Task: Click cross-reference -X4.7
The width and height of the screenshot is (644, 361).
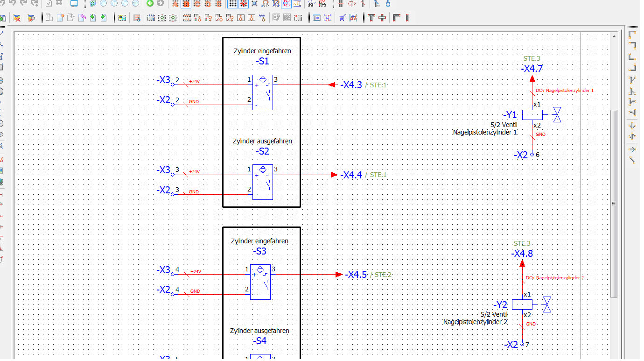Action: tap(532, 69)
